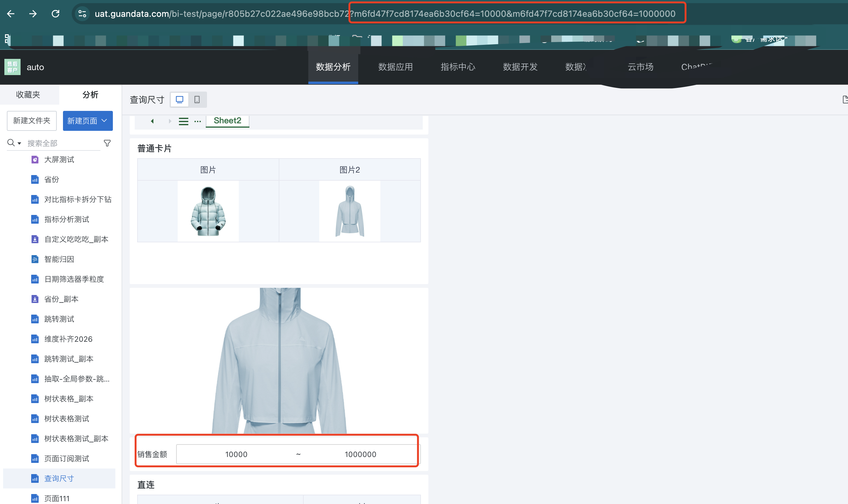Image resolution: width=848 pixels, height=504 pixels.
Task: Click the 查询尺寸 page title
Action: pyautogui.click(x=147, y=99)
